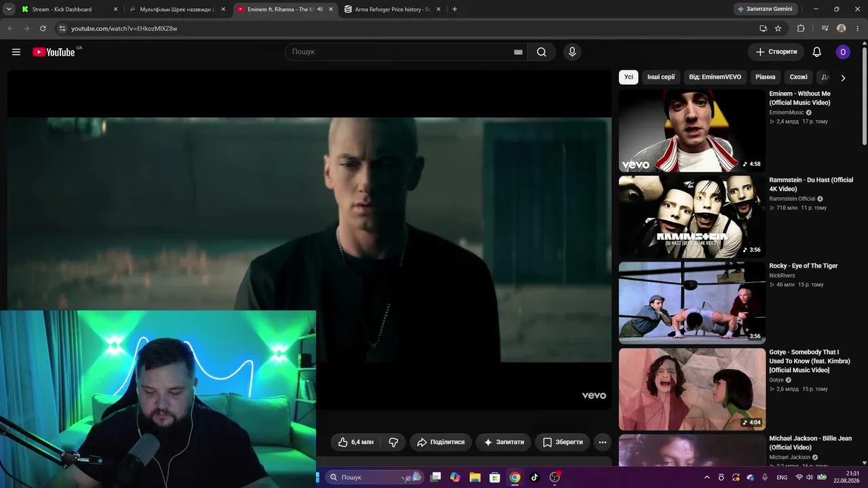Select the Схожі filter chip
Viewport: 868px width, 488px height.
coord(799,77)
